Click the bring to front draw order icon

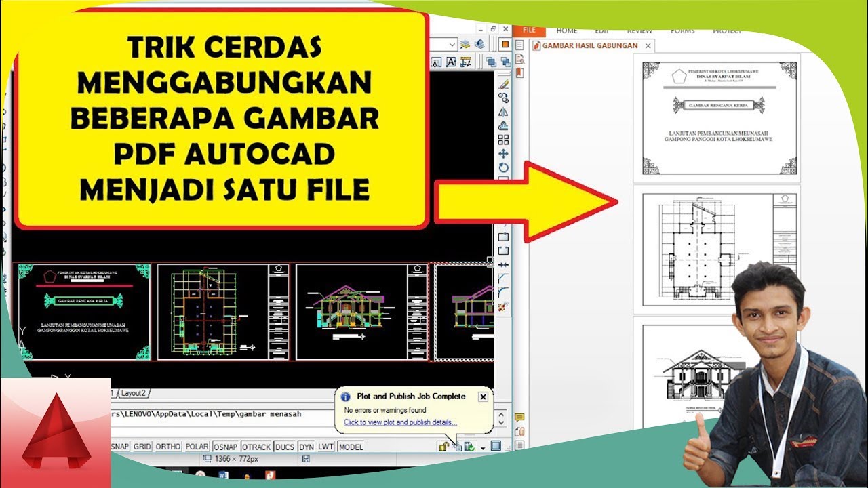tap(492, 62)
